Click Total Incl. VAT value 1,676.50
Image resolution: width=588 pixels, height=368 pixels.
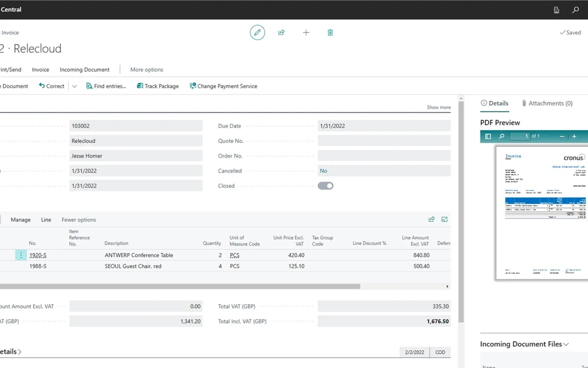pyautogui.click(x=438, y=321)
